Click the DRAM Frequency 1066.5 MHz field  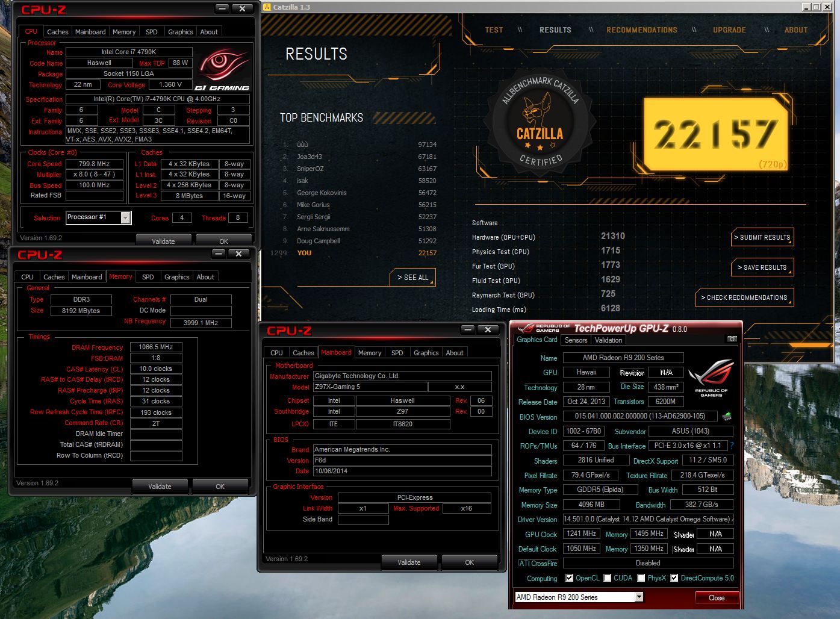(x=156, y=347)
